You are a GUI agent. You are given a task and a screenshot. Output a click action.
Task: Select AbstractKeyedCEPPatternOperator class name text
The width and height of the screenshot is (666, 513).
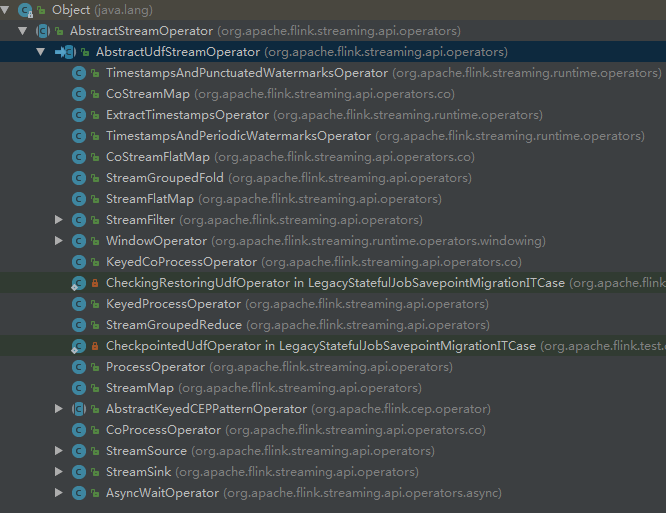point(206,409)
